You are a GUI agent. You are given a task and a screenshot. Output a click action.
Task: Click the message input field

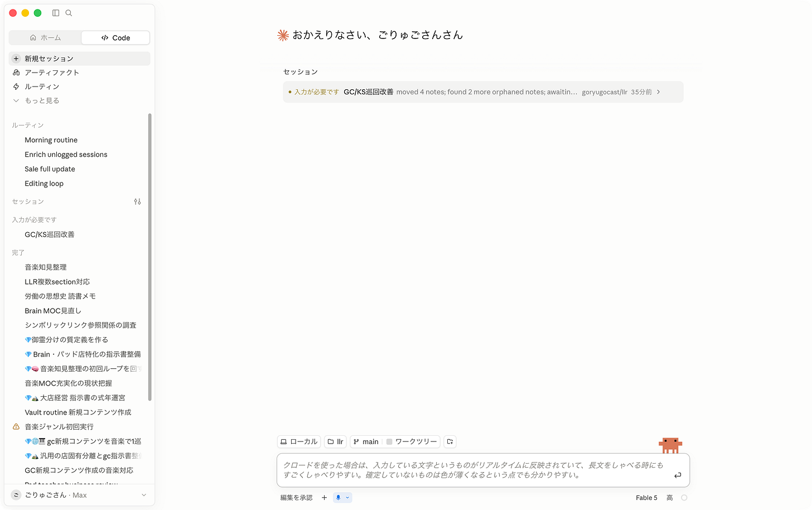tap(483, 470)
